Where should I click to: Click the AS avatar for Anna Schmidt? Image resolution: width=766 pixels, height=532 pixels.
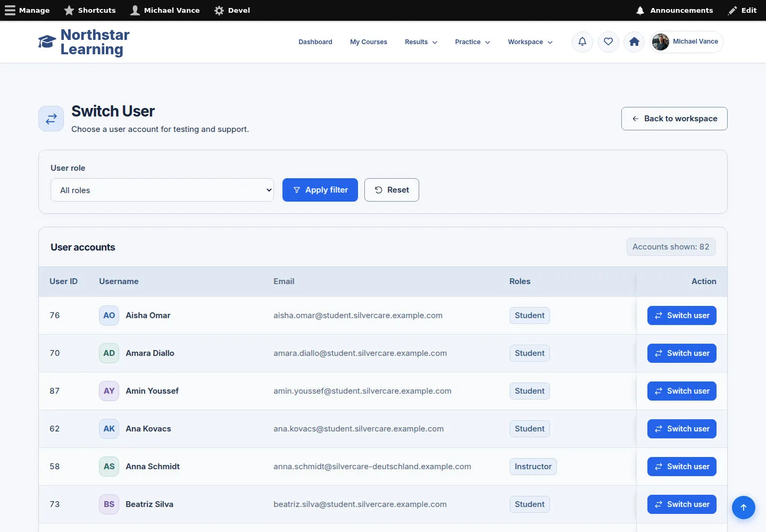(x=109, y=467)
